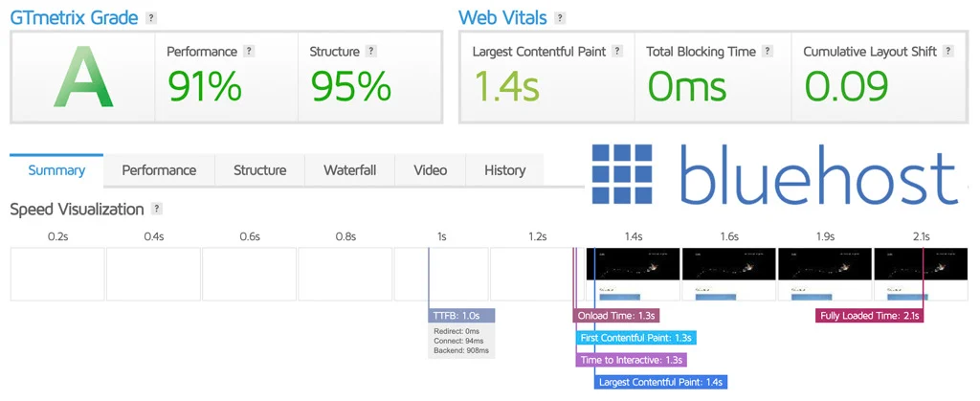Open help icon beside Cumulative Layout Shift

pyautogui.click(x=948, y=52)
